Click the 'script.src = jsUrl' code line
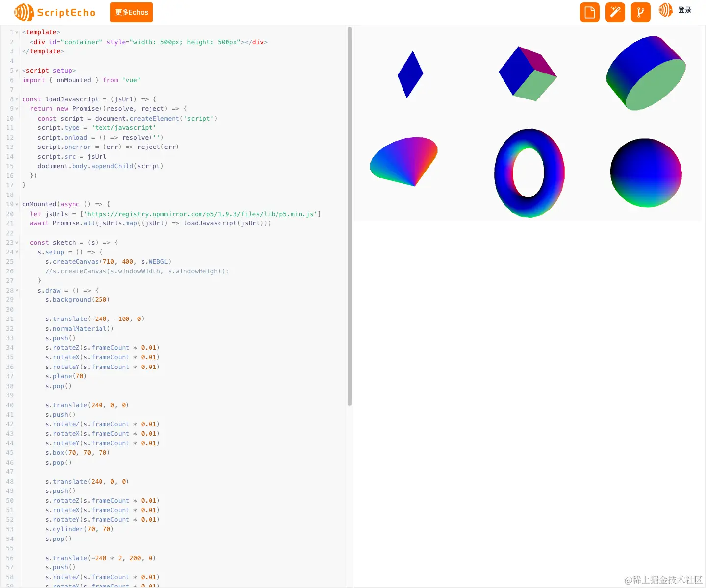706x588 pixels. (72, 157)
